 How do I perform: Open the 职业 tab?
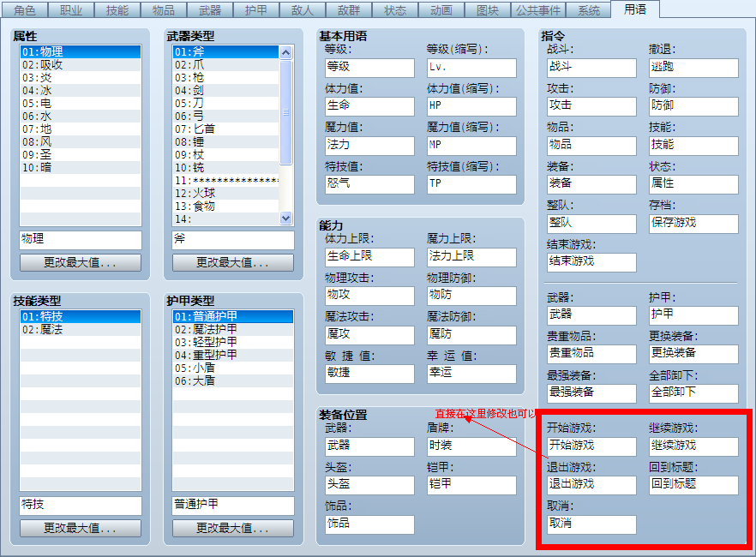point(71,10)
